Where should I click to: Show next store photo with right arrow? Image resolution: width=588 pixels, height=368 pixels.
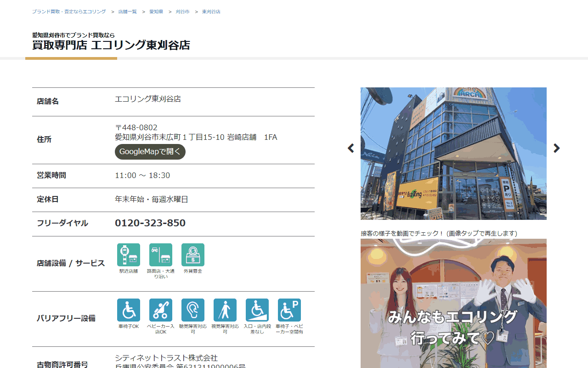pyautogui.click(x=557, y=148)
